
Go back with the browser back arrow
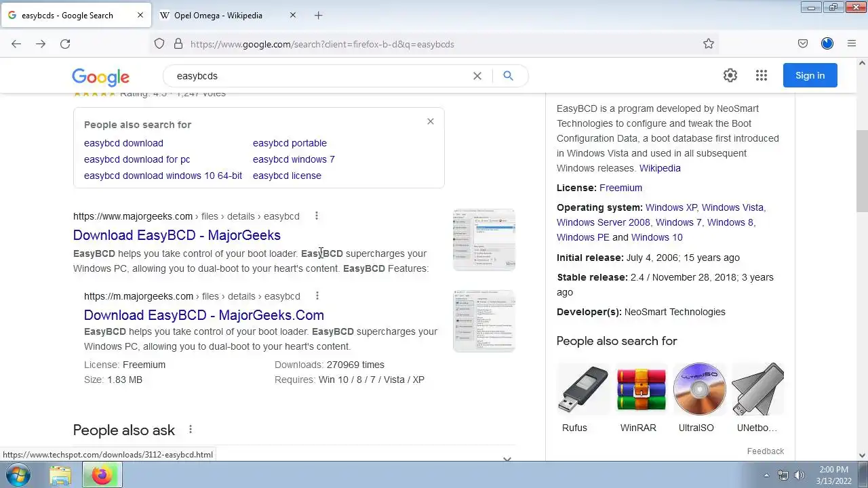tap(16, 44)
